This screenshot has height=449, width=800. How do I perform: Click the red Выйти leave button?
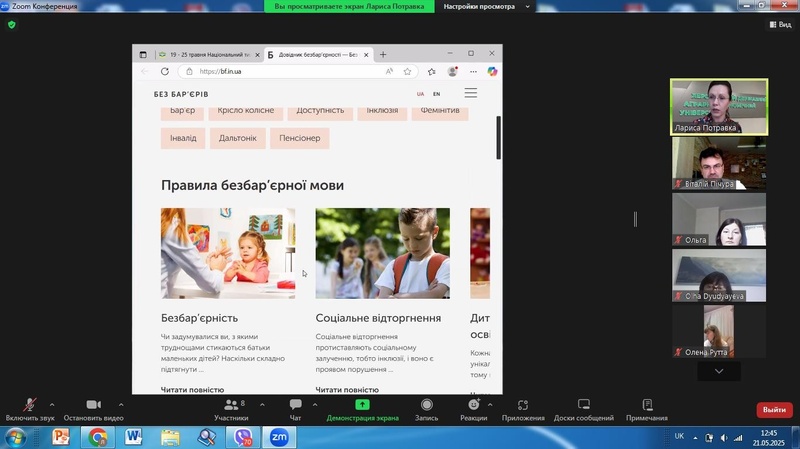pyautogui.click(x=773, y=410)
